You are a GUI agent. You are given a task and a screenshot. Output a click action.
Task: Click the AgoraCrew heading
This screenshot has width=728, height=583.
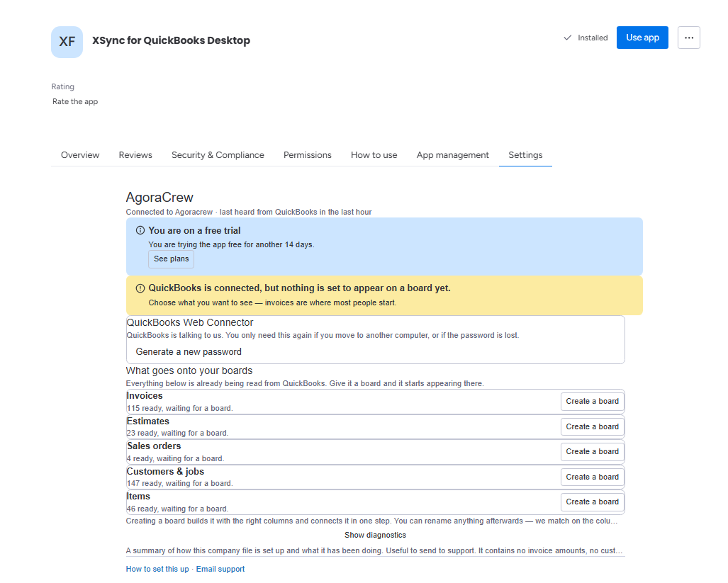pyautogui.click(x=159, y=198)
